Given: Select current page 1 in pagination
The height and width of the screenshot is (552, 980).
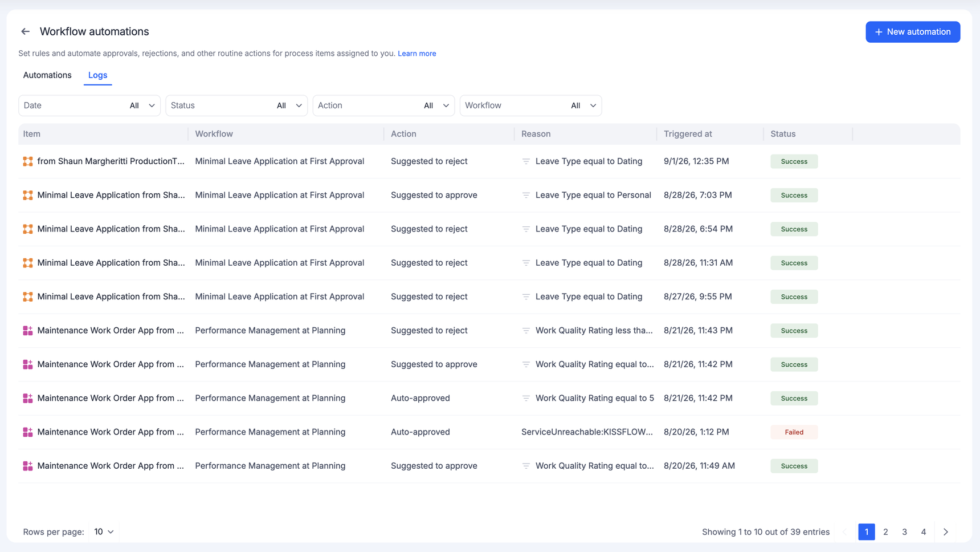Looking at the screenshot, I should (867, 532).
